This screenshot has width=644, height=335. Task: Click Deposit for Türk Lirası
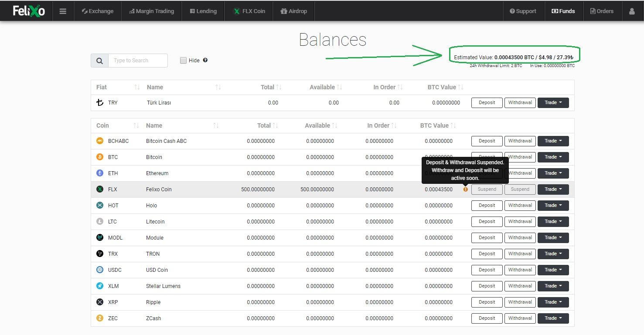click(487, 103)
